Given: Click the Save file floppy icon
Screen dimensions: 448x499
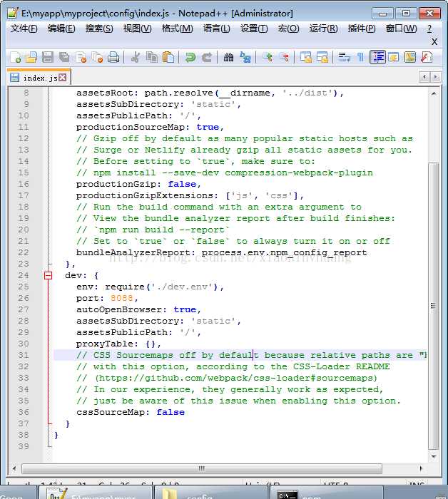Looking at the screenshot, I should pyautogui.click(x=48, y=57).
